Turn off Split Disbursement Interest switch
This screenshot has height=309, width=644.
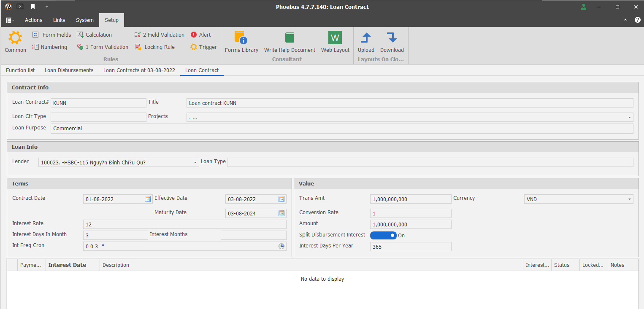(x=383, y=235)
